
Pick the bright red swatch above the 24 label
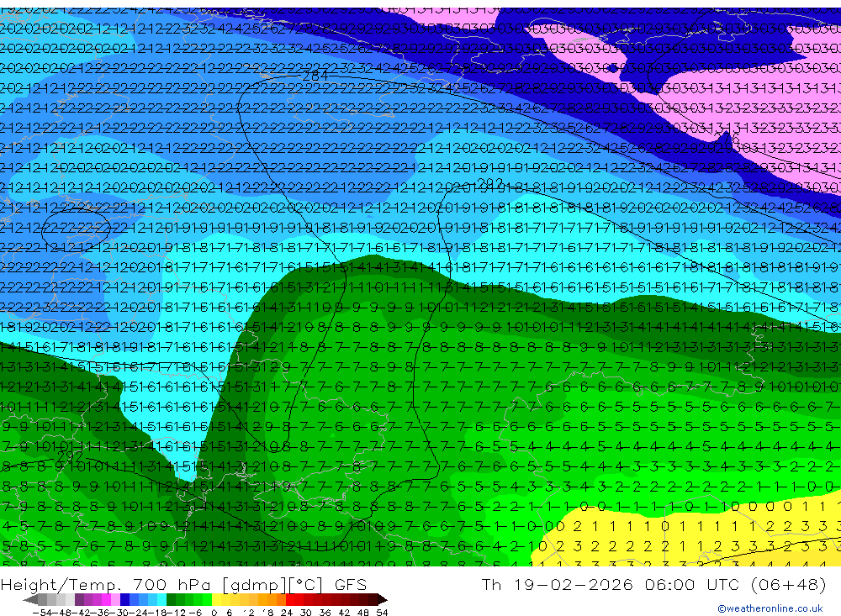click(x=290, y=600)
